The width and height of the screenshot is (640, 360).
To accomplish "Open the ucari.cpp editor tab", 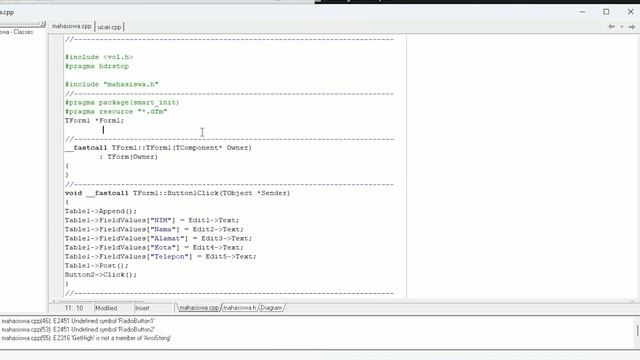I will tap(109, 27).
